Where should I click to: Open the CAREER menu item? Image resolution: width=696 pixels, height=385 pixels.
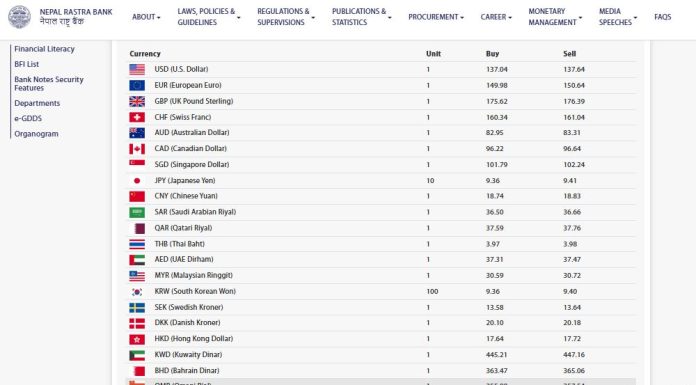point(496,17)
